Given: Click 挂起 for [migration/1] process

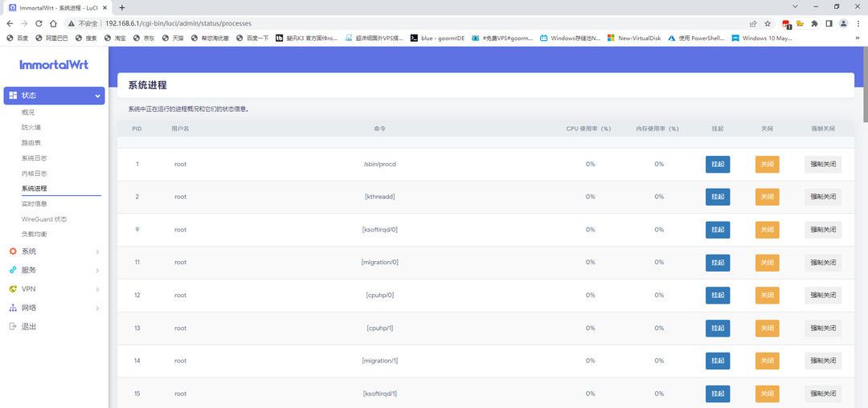Looking at the screenshot, I should 718,361.
